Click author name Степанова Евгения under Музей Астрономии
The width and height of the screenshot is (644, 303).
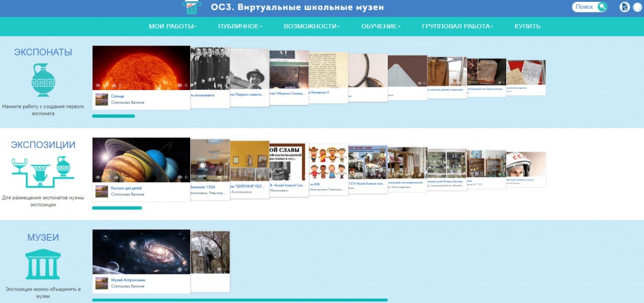point(128,286)
